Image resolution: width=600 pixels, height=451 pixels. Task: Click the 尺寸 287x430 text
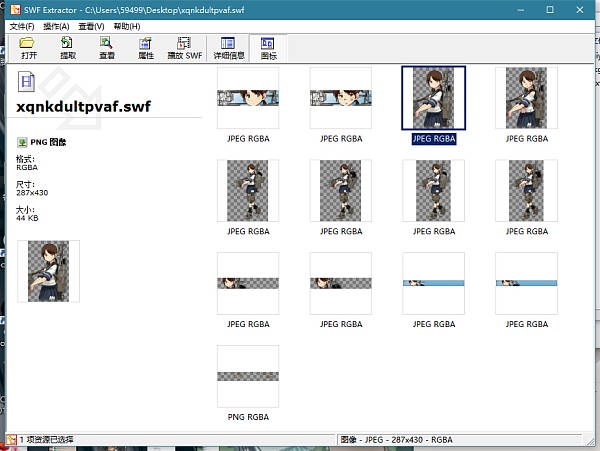32,189
